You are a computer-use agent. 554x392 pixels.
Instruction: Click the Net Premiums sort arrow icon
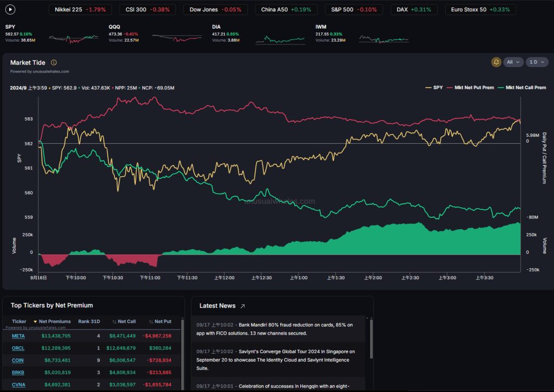click(35, 322)
